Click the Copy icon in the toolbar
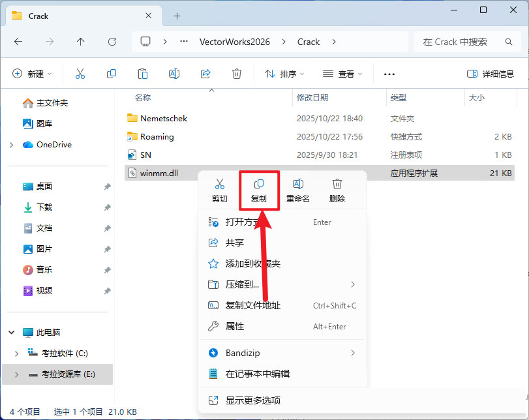The width and height of the screenshot is (529, 420). pyautogui.click(x=112, y=74)
